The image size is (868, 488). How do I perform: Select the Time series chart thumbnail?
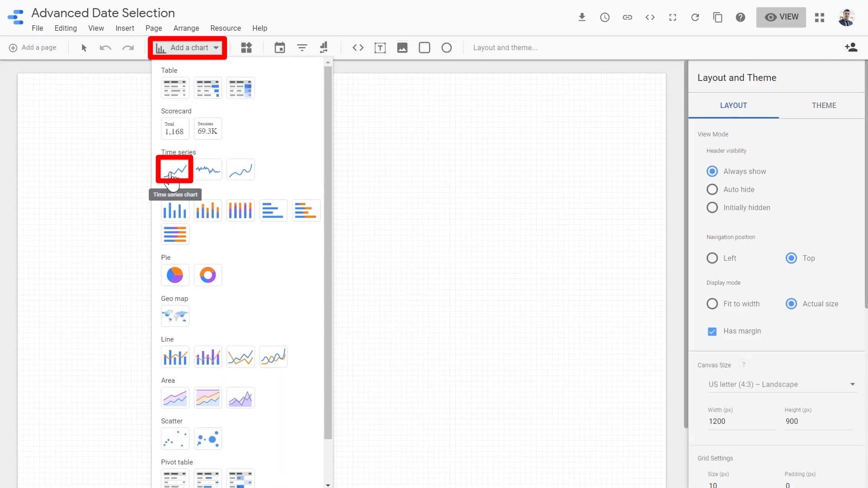point(175,169)
